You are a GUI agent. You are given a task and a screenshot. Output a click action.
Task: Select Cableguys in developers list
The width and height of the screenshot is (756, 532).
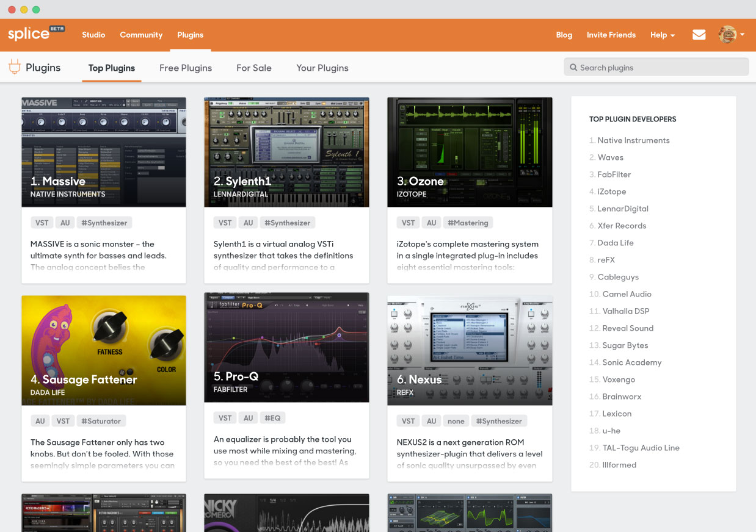[x=618, y=277]
